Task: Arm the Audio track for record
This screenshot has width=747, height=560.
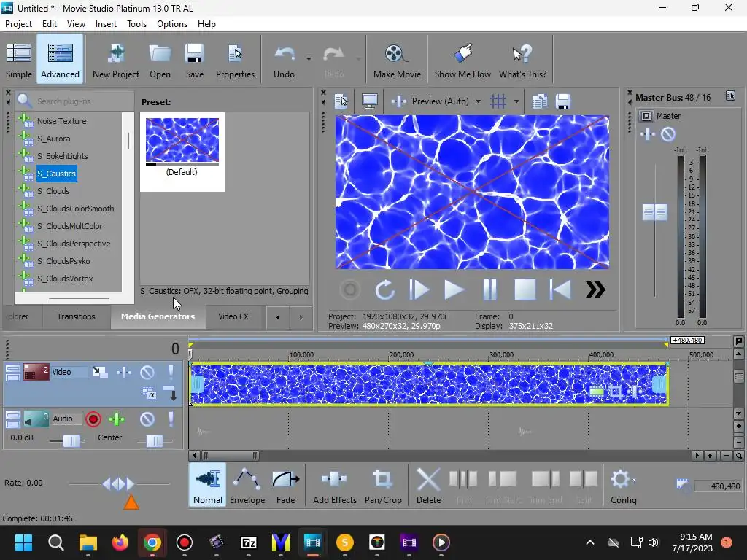Action: pos(93,419)
